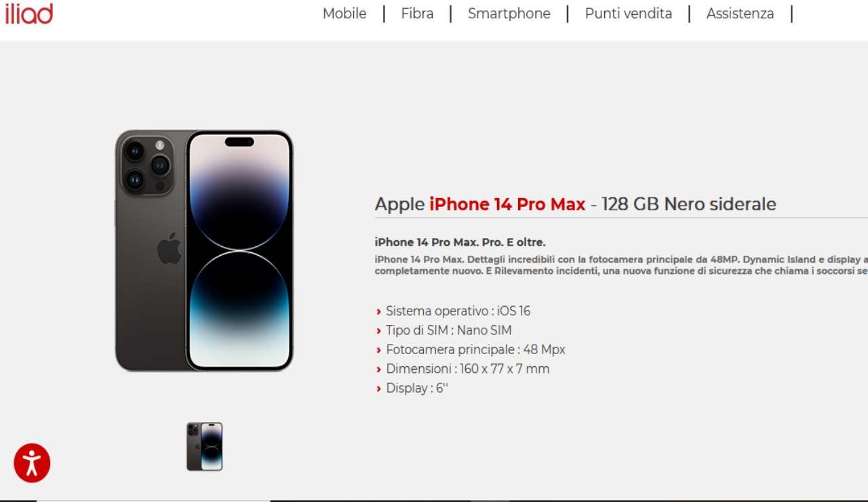The width and height of the screenshot is (868, 502).
Task: Open the Mobile menu item
Action: point(344,14)
